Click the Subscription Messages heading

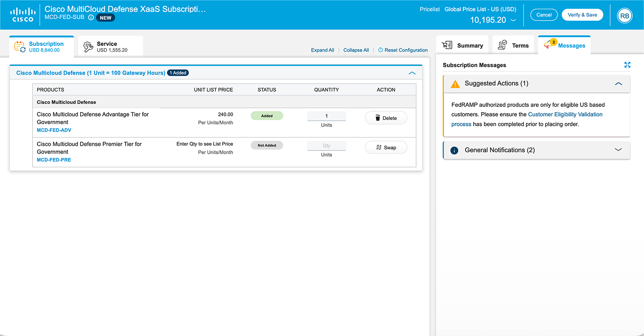[x=474, y=65]
